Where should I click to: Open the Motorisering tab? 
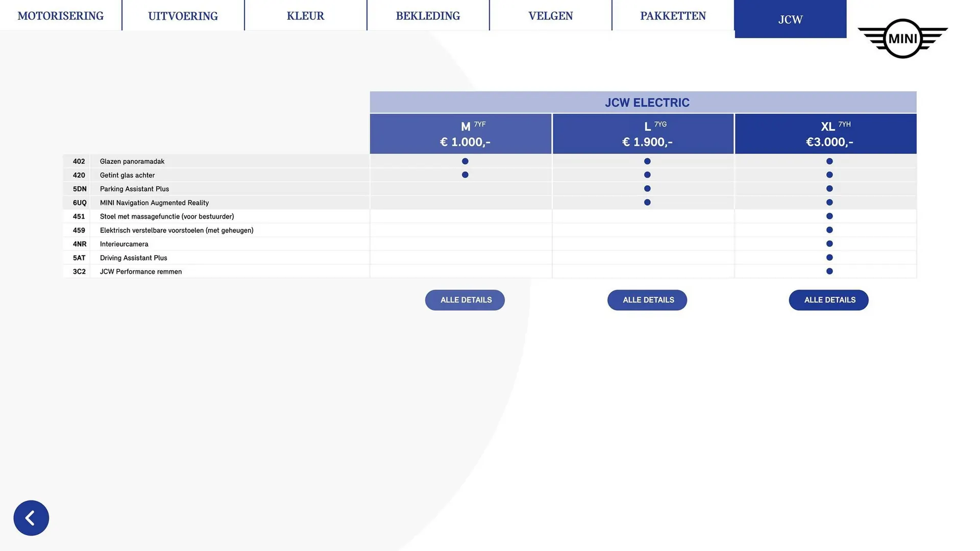point(61,16)
